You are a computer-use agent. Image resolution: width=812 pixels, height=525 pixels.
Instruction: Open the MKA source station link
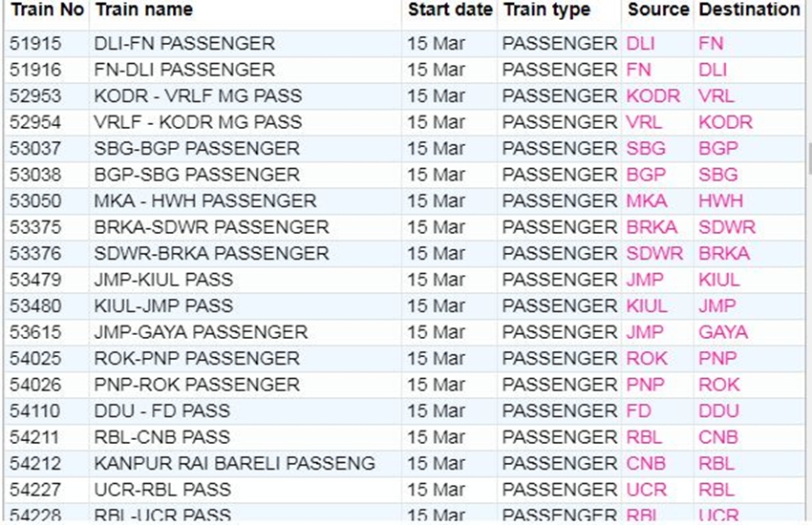pyautogui.click(x=647, y=201)
